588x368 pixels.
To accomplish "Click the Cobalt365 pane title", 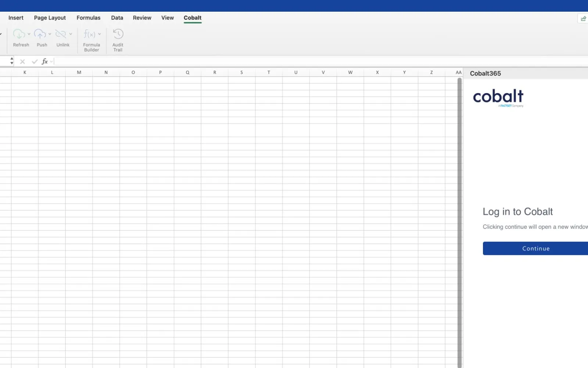I will click(x=485, y=73).
